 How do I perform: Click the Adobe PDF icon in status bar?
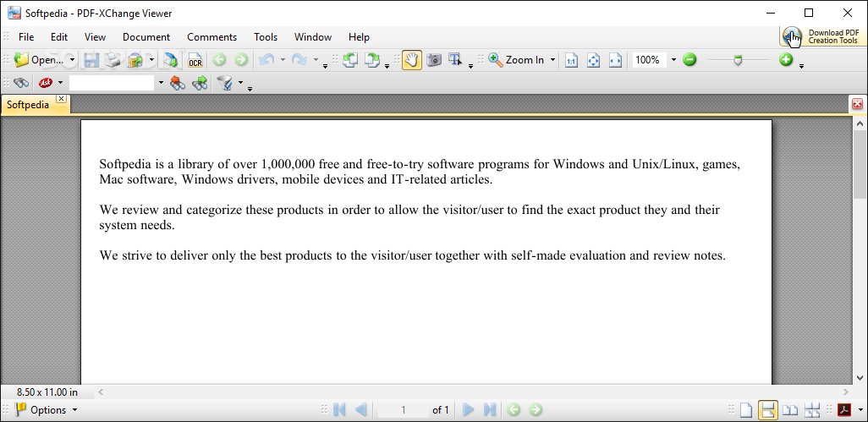click(845, 410)
